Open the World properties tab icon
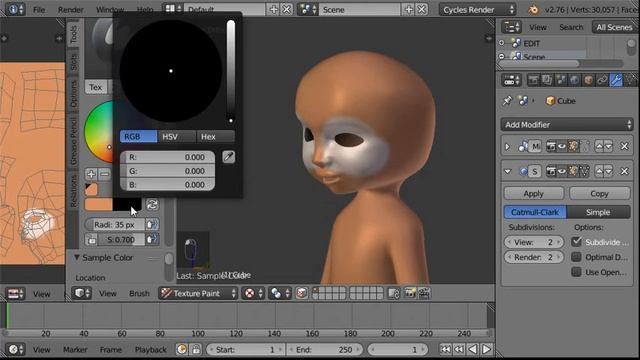 (x=575, y=80)
